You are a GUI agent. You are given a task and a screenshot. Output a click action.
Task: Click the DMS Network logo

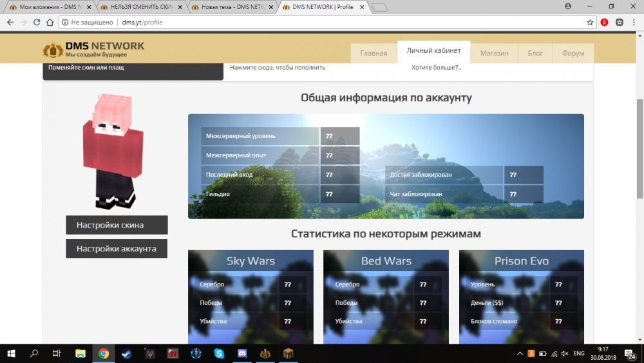(93, 50)
